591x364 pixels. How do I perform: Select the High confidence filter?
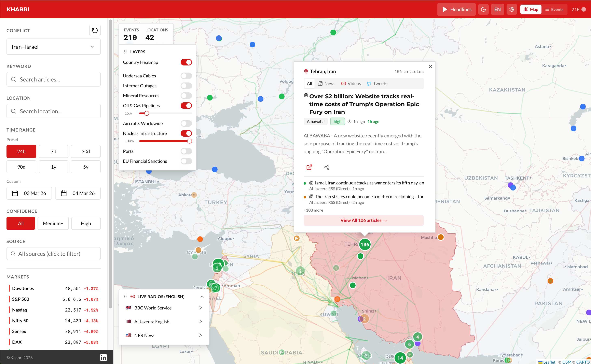click(x=86, y=223)
